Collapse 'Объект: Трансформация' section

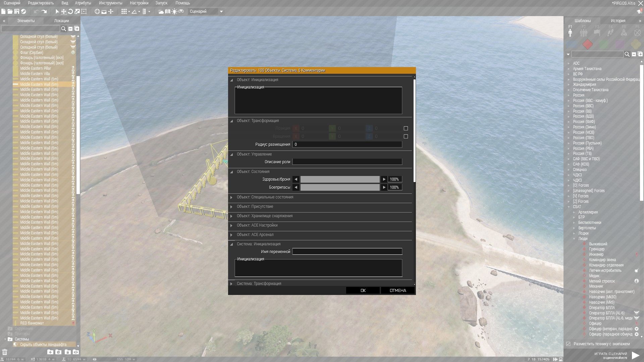pyautogui.click(x=231, y=121)
